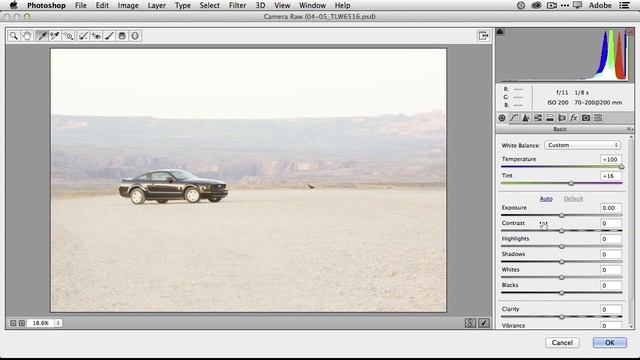This screenshot has width=640, height=360.
Task: Click the Shadows slider handle
Action: tap(562, 262)
